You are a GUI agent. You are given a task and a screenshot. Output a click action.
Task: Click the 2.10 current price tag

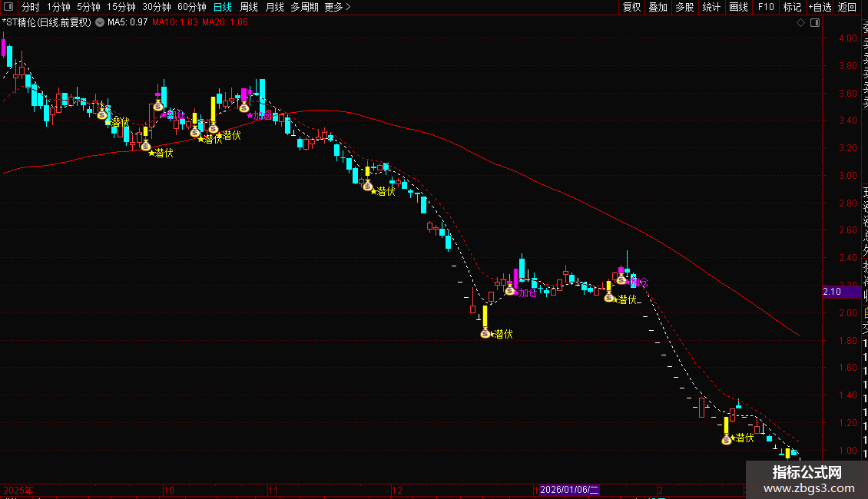(842, 292)
